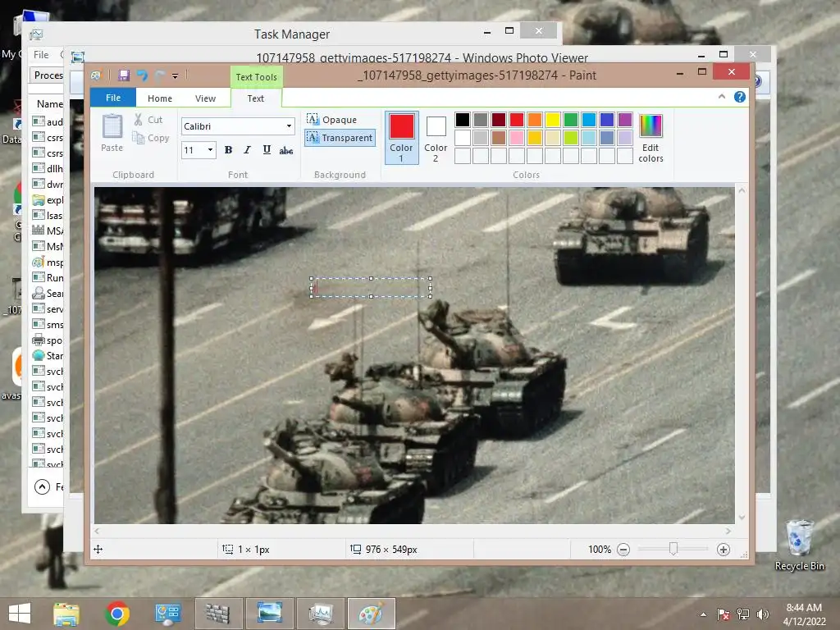The width and height of the screenshot is (840, 630).
Task: Open the File tab in Paint
Action: [x=113, y=98]
